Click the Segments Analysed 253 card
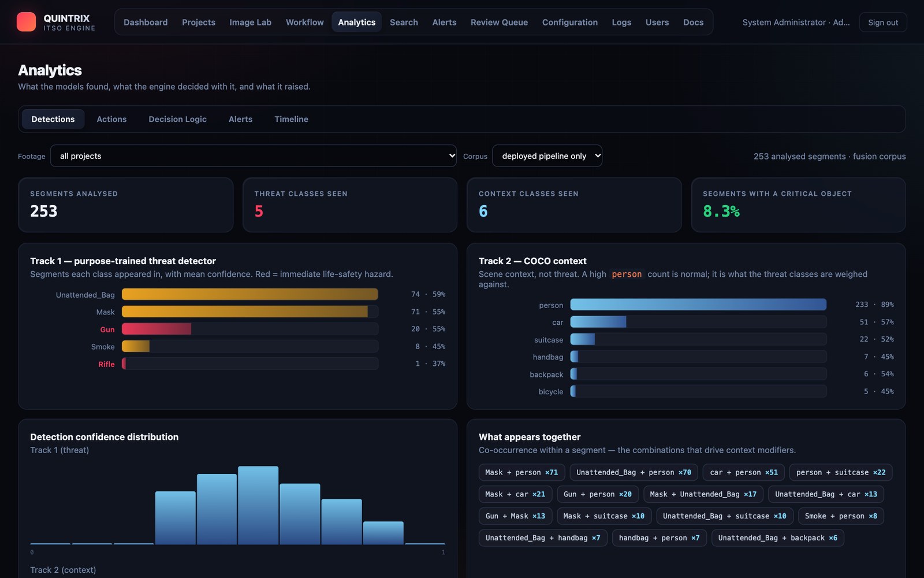 point(125,205)
